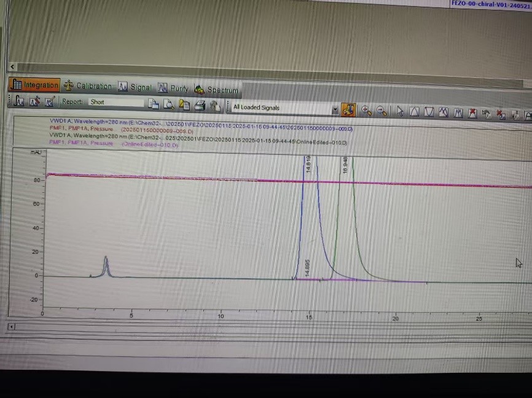Switch to the Calibration tab

pos(87,86)
